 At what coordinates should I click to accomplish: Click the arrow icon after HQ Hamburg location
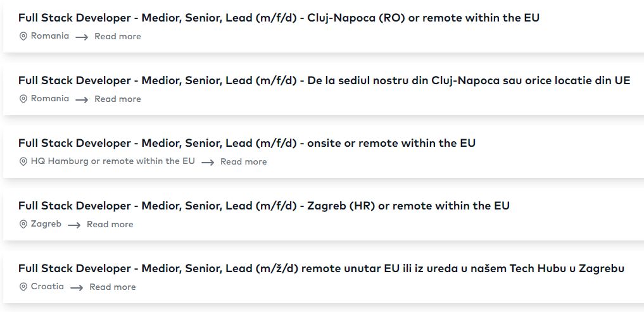pyautogui.click(x=208, y=163)
